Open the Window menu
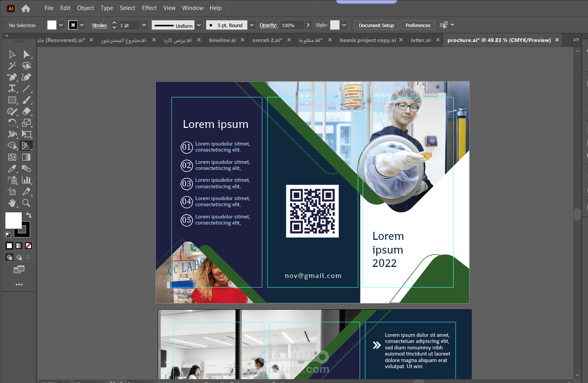588x383 pixels. (193, 8)
